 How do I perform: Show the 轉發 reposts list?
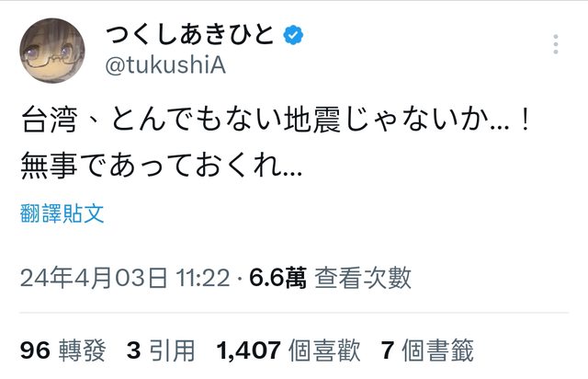[x=83, y=349]
